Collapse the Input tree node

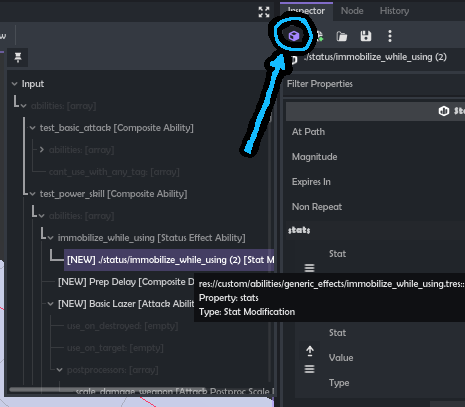14,84
